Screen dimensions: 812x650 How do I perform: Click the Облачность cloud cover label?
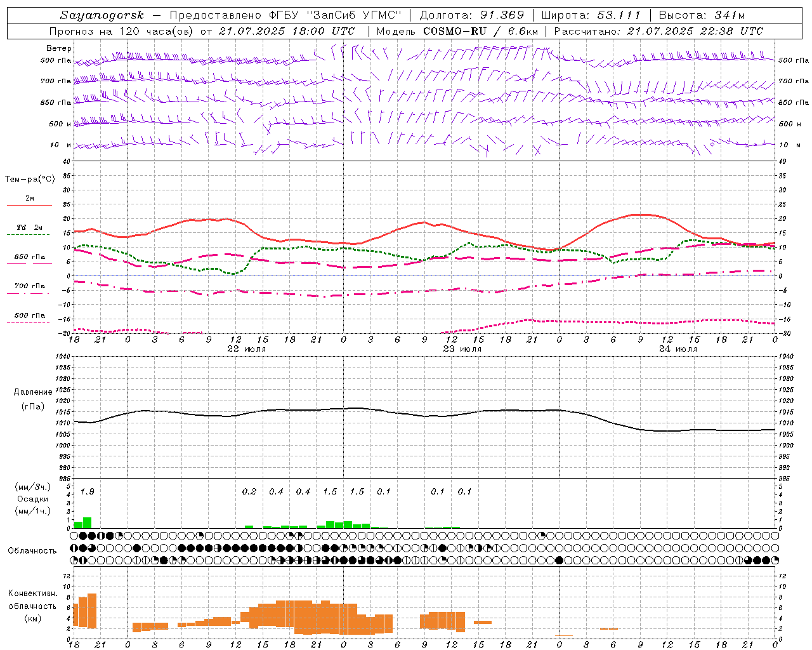pyautogui.click(x=32, y=550)
